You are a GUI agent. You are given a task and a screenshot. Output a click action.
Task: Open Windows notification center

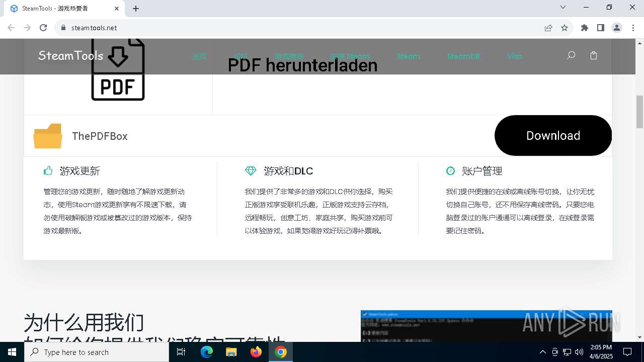click(627, 352)
